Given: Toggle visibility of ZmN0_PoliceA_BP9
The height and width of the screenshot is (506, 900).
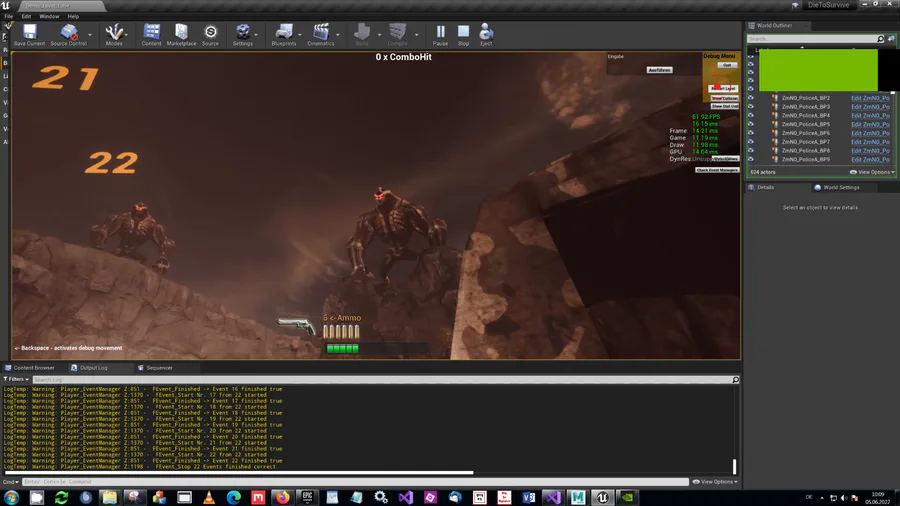Looking at the screenshot, I should [751, 159].
